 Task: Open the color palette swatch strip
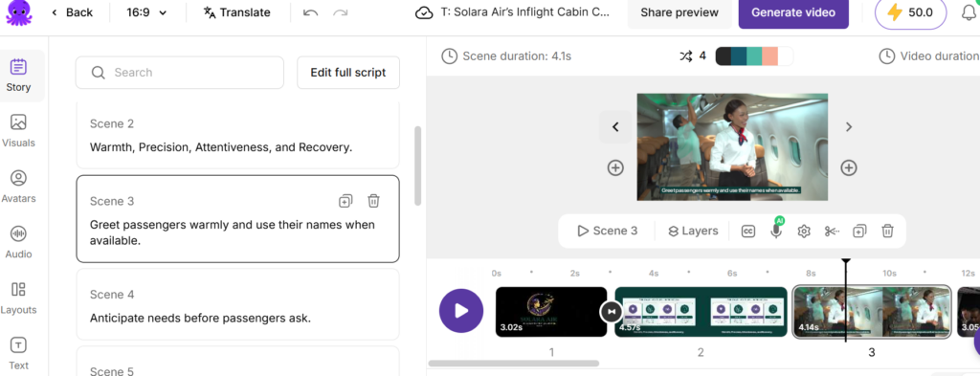click(x=754, y=56)
